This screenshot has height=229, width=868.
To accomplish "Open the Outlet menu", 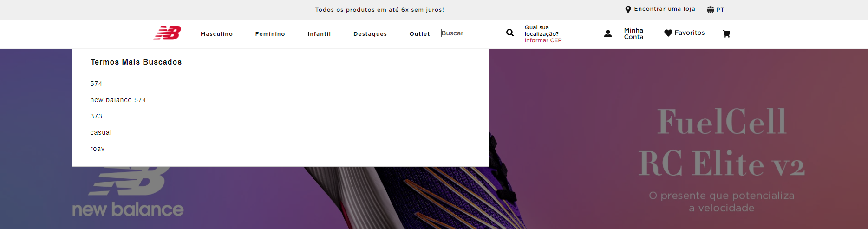I will [419, 34].
